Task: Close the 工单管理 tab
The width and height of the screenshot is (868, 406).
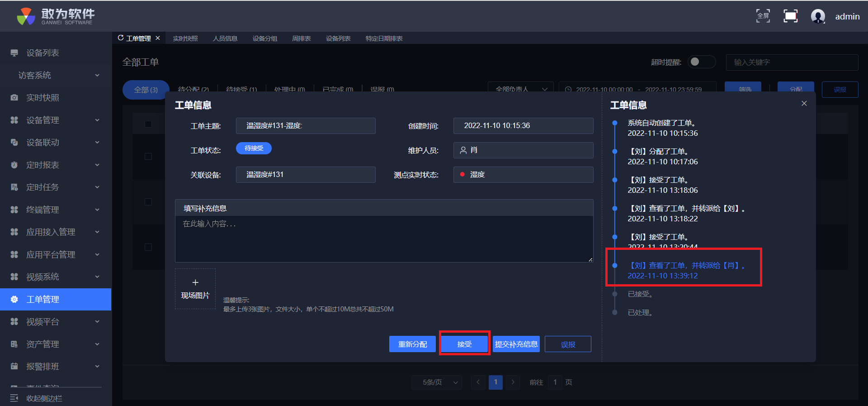Action: 158,38
